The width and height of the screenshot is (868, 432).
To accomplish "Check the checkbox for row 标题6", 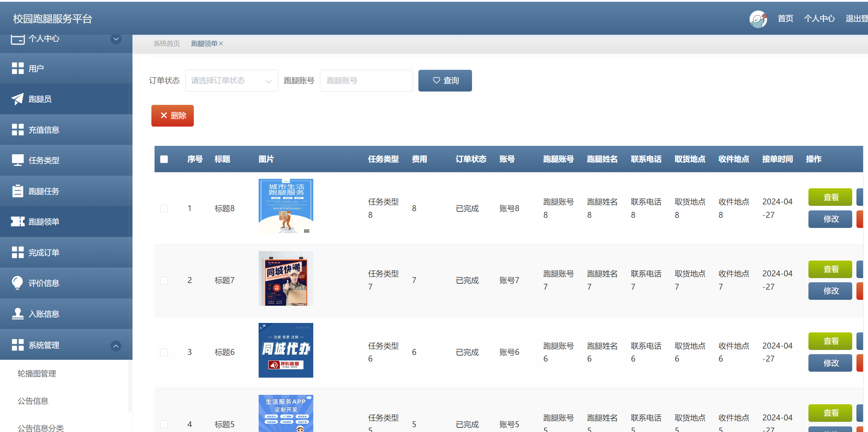I will (164, 352).
